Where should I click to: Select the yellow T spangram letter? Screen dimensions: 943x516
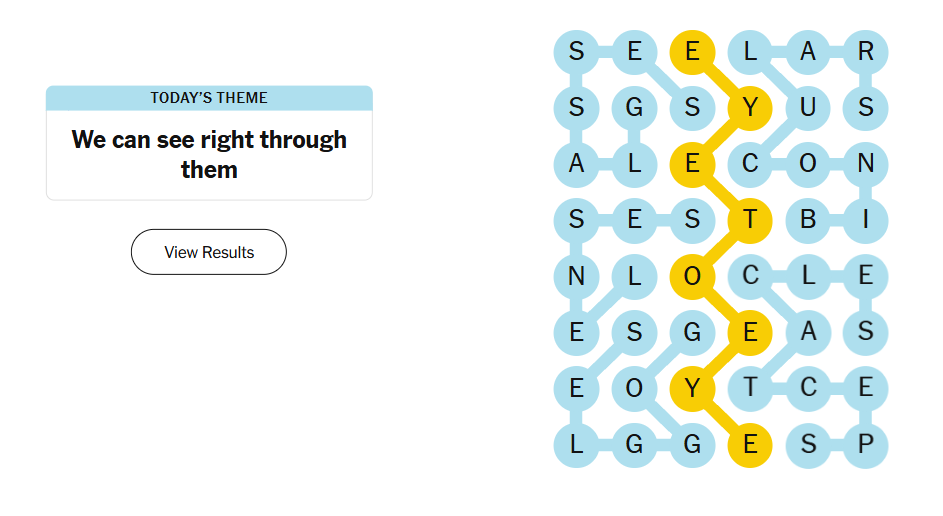[750, 220]
